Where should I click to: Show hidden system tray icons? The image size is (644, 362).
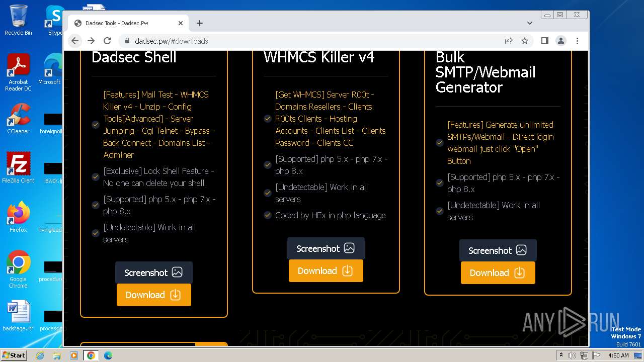pyautogui.click(x=561, y=355)
